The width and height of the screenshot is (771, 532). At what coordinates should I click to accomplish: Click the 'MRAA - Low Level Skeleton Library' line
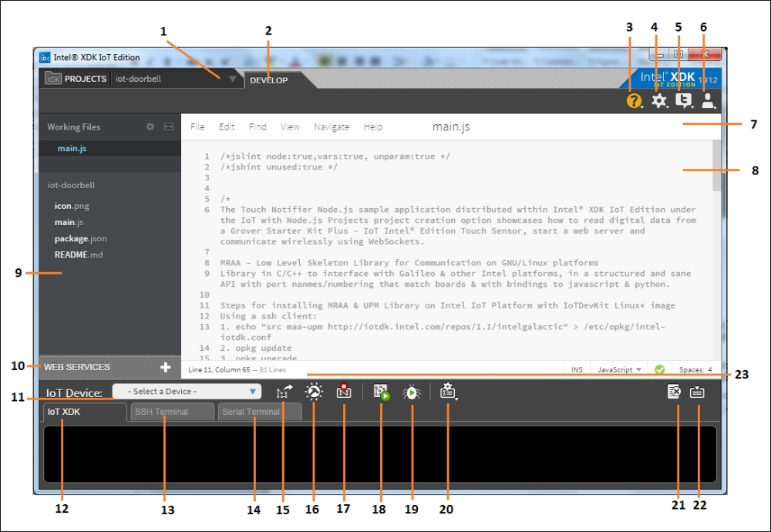[409, 263]
